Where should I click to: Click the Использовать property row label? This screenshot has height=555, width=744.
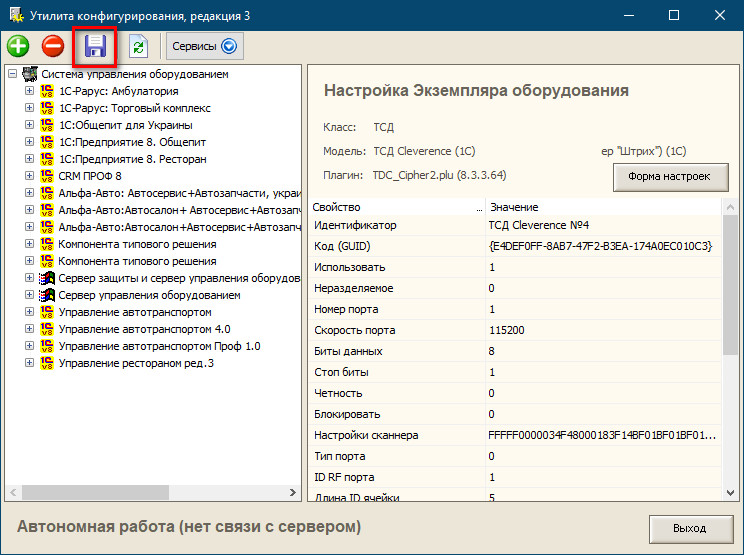pyautogui.click(x=350, y=268)
